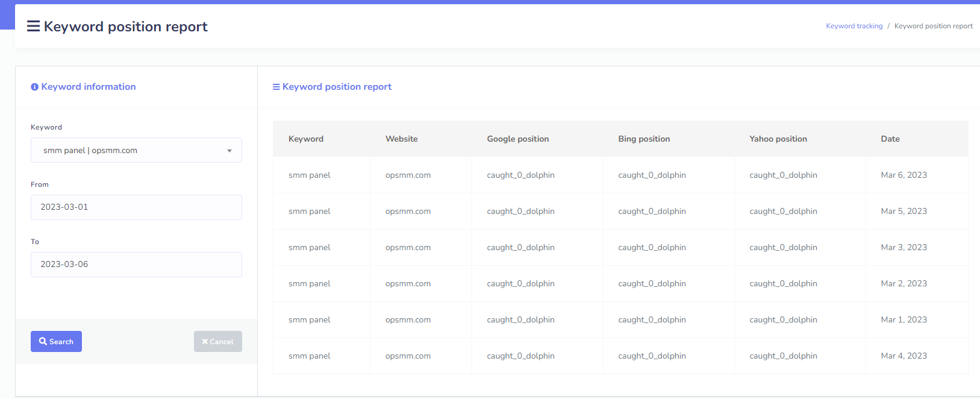This screenshot has width=980, height=399.
Task: Click the Bing position column header
Action: tap(644, 139)
